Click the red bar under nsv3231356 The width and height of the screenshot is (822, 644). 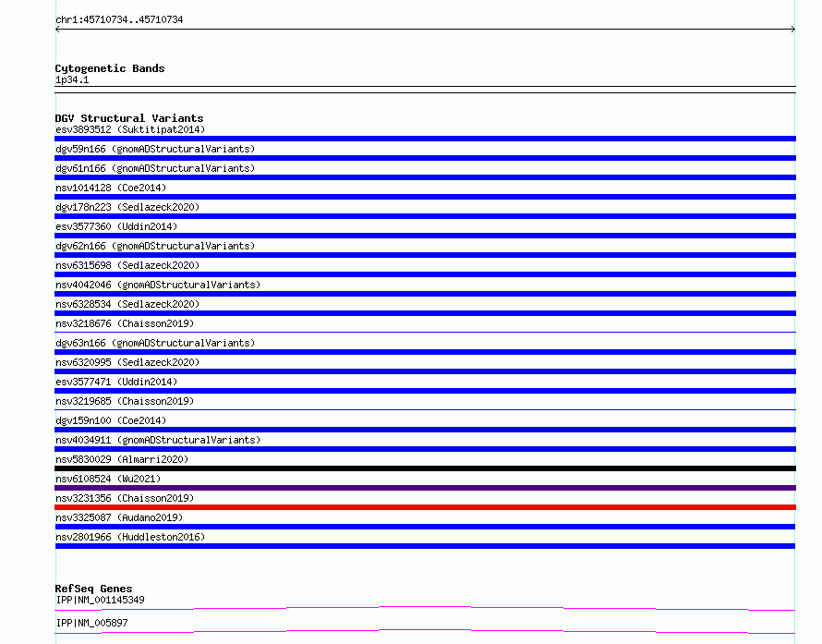[425, 507]
